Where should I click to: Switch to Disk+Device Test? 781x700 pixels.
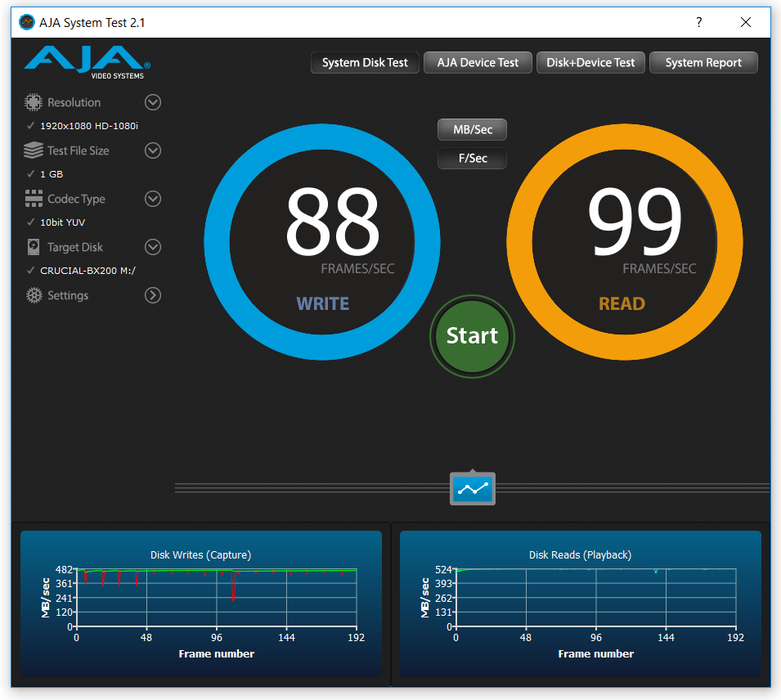click(590, 63)
